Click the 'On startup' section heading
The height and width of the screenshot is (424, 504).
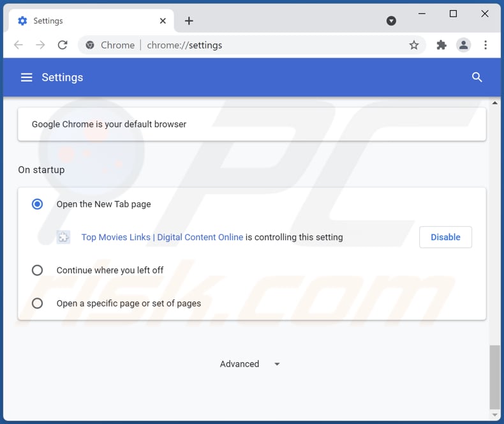pos(41,170)
